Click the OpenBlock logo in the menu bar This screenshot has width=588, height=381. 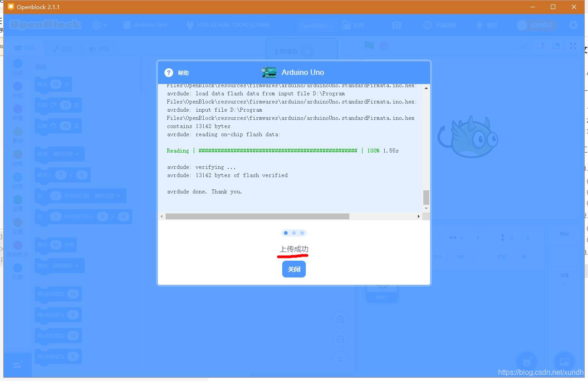(x=45, y=25)
